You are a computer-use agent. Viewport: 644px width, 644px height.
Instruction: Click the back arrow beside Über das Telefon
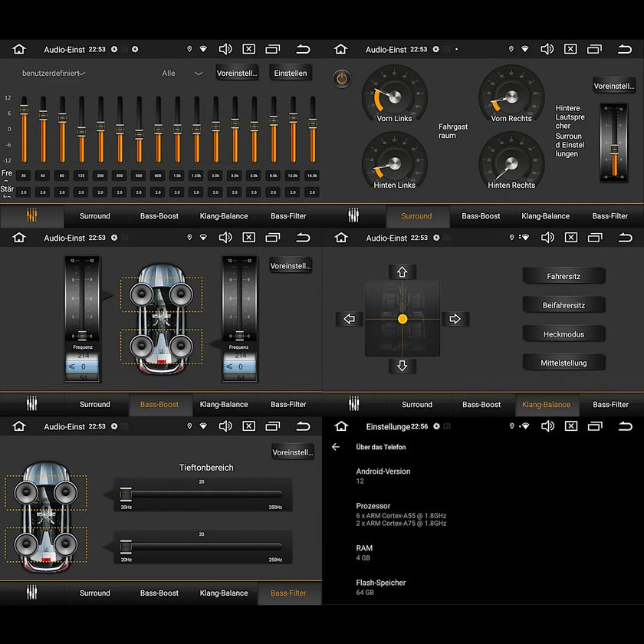[336, 447]
